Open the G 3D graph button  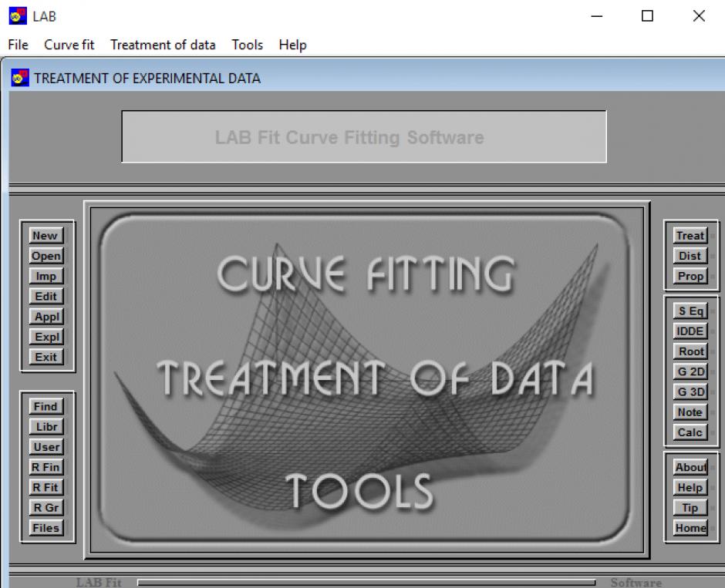coord(690,392)
